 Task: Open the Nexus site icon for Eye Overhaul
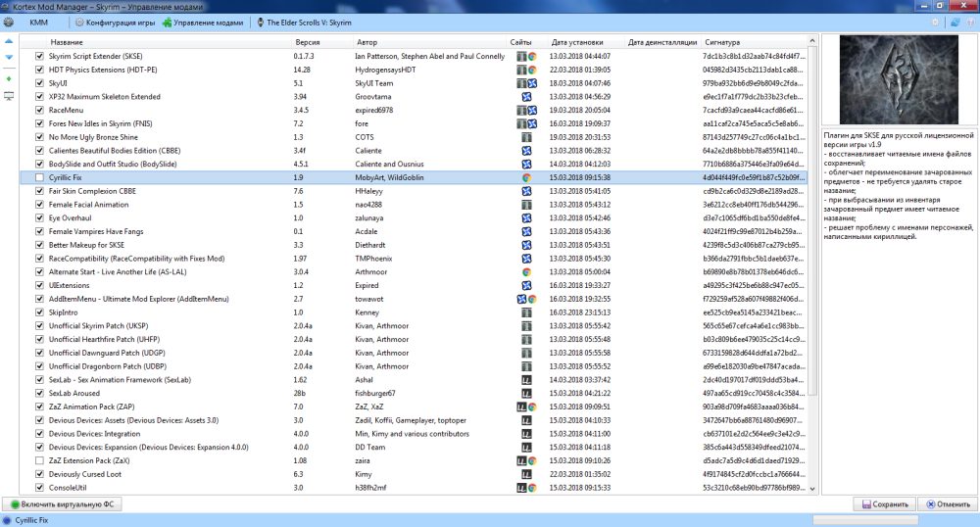526,217
